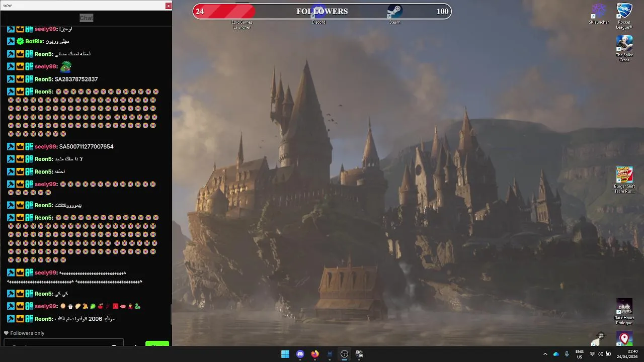Screen dimensions: 644x362
Task: Open Firefox from the taskbar
Action: (x=315, y=354)
